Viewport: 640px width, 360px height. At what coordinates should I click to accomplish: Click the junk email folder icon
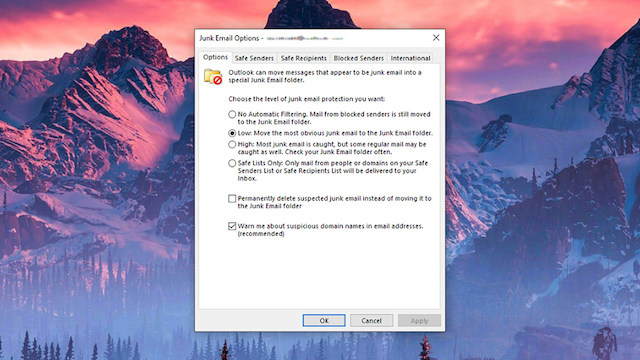point(213,77)
